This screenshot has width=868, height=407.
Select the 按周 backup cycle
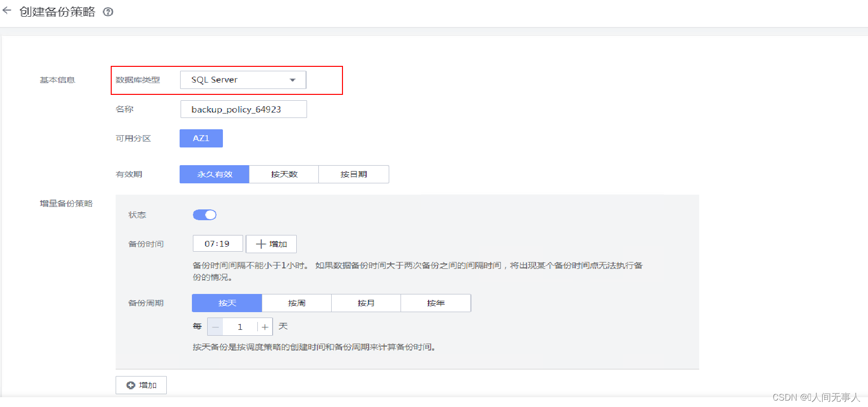coord(297,303)
